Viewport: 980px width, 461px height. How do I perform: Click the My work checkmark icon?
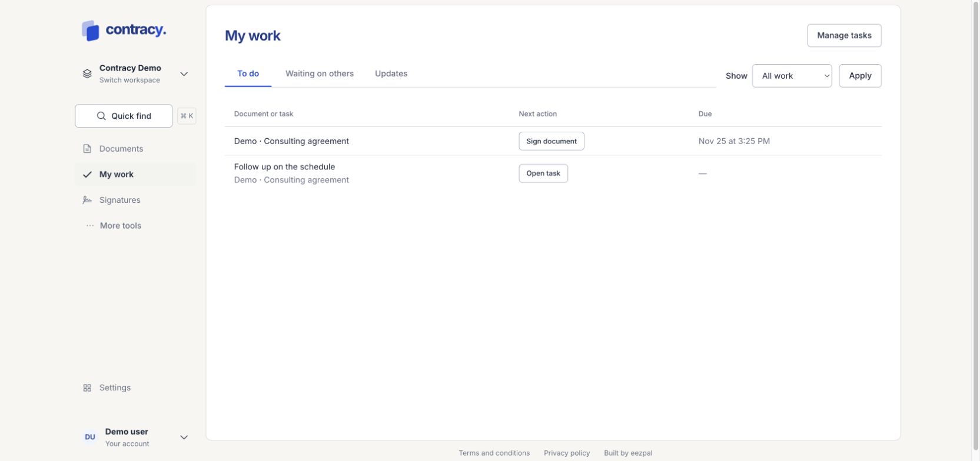(x=87, y=175)
